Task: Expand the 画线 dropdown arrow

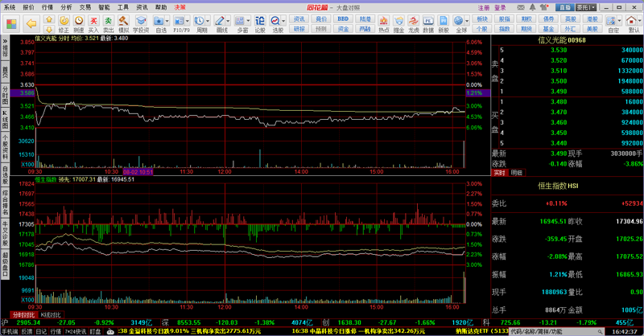Action: [x=228, y=21]
